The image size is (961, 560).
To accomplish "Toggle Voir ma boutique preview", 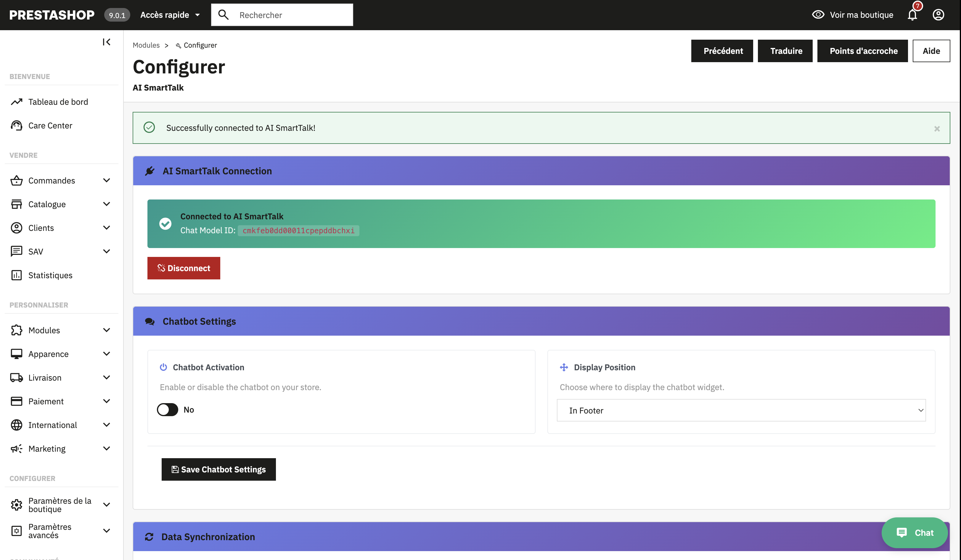I will coord(854,15).
